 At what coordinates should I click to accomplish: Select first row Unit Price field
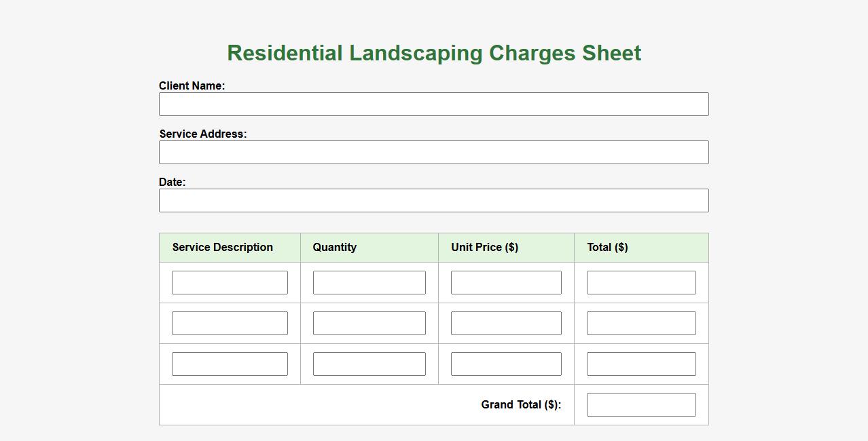point(506,283)
